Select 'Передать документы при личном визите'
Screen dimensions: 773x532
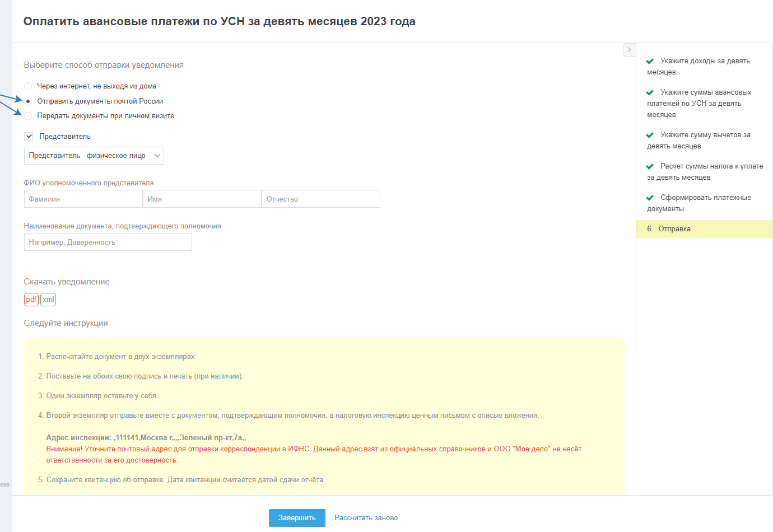[x=28, y=116]
